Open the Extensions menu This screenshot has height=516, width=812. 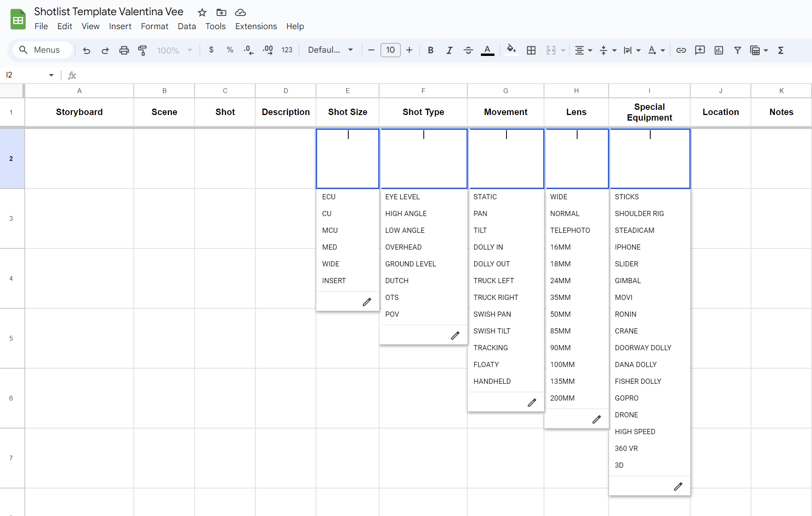tap(256, 26)
